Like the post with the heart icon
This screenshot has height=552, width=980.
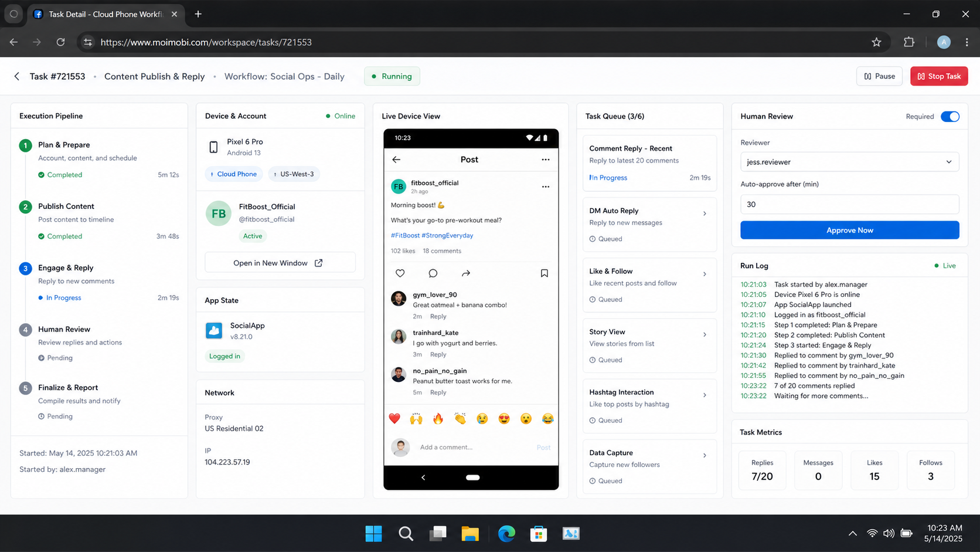(400, 273)
